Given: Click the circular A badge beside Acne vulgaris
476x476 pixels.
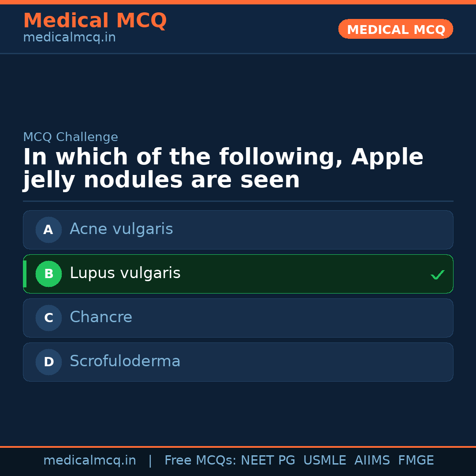Looking at the screenshot, I should click(x=48, y=230).
